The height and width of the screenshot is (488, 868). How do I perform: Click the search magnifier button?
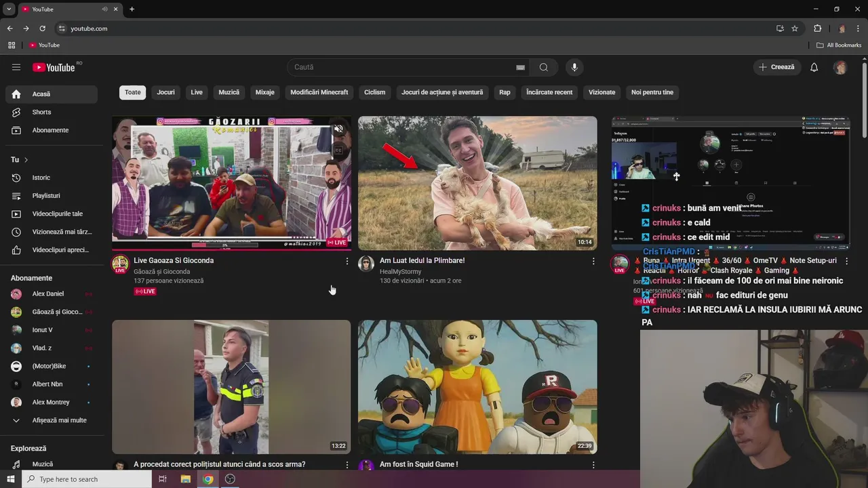point(544,67)
